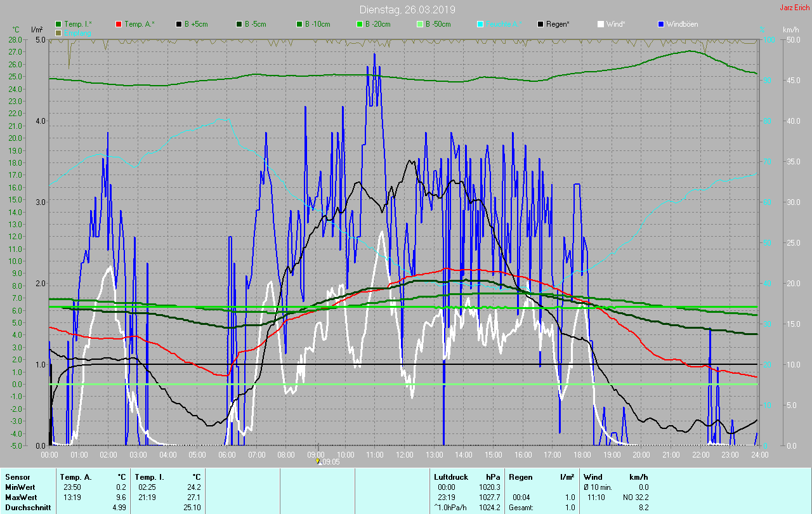Image resolution: width=812 pixels, height=514 pixels.
Task: Click the B -20cm green legend swatch
Action: [x=360, y=24]
